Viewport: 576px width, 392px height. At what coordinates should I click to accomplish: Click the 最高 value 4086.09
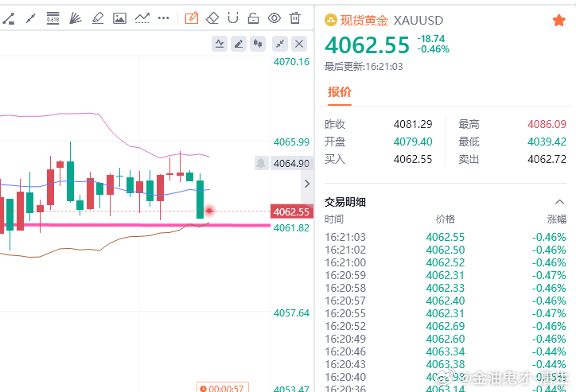(x=547, y=124)
